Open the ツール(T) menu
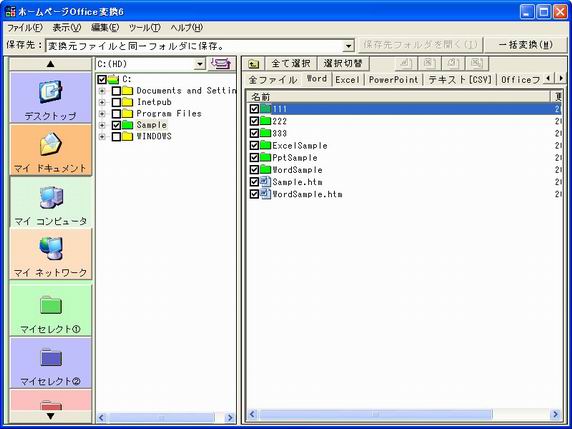Image resolution: width=572 pixels, height=429 pixels. click(x=144, y=28)
